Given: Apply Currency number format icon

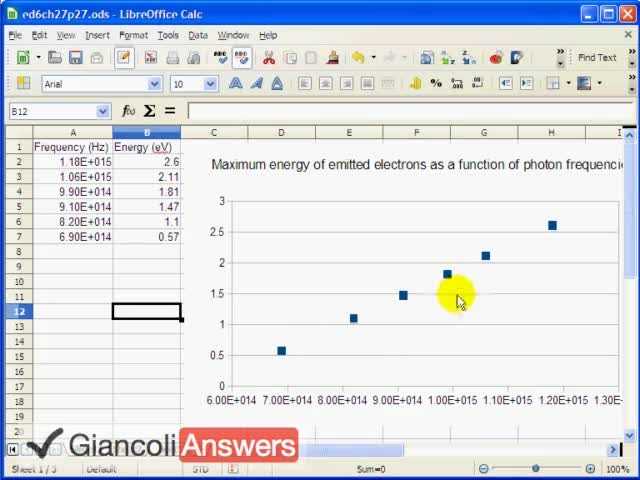Looking at the screenshot, I should pyautogui.click(x=415, y=84).
